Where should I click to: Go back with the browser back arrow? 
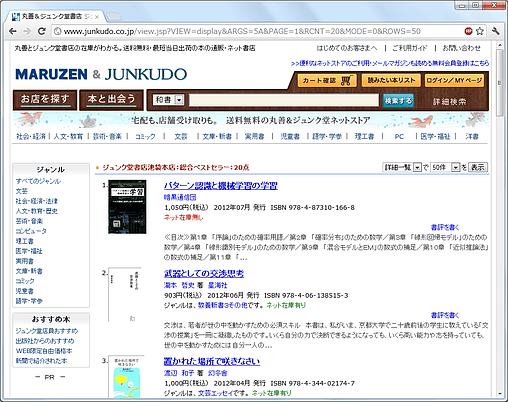[x=13, y=31]
